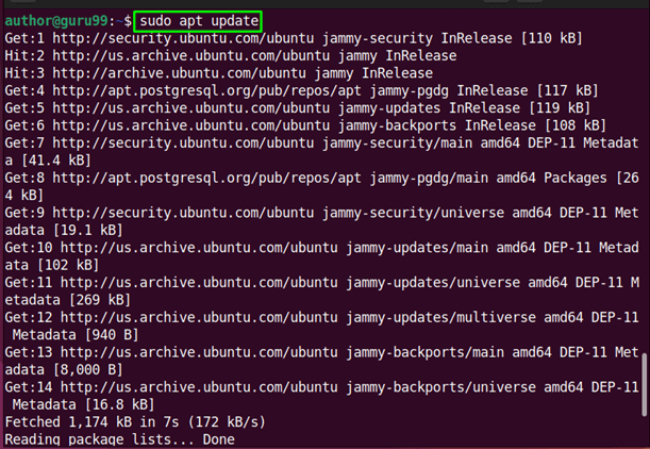Image resolution: width=650 pixels, height=449 pixels.
Task: Click the '[41.4 kB]' size text
Action: point(56,160)
